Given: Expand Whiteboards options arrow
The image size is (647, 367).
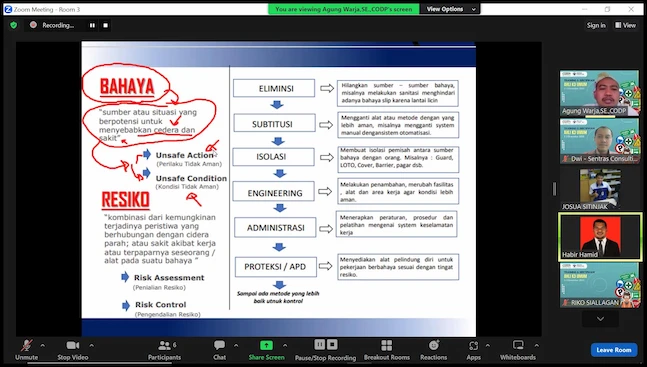Looking at the screenshot, I should (536, 346).
